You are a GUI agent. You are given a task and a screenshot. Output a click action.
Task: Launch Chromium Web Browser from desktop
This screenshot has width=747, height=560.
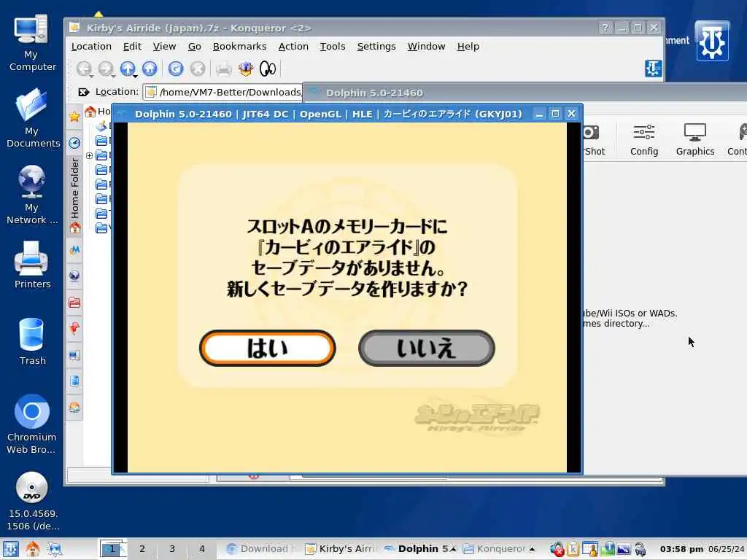pyautogui.click(x=32, y=424)
